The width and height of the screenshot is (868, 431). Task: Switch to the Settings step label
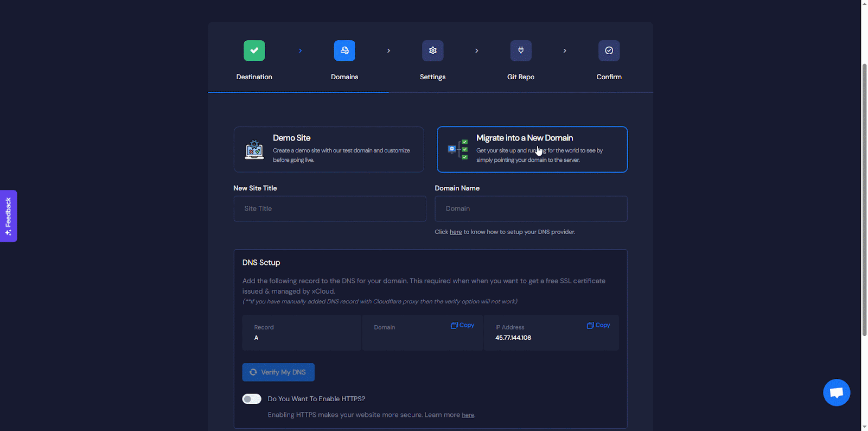[432, 77]
